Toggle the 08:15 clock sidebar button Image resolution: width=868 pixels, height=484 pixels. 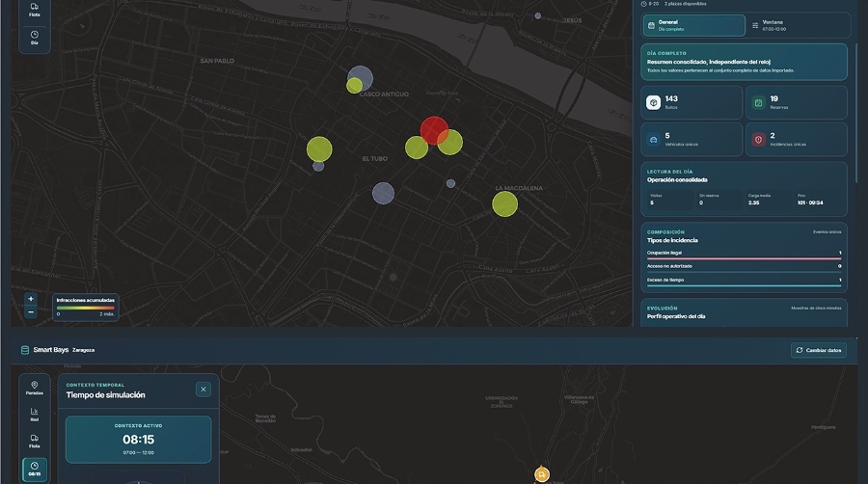click(x=35, y=470)
